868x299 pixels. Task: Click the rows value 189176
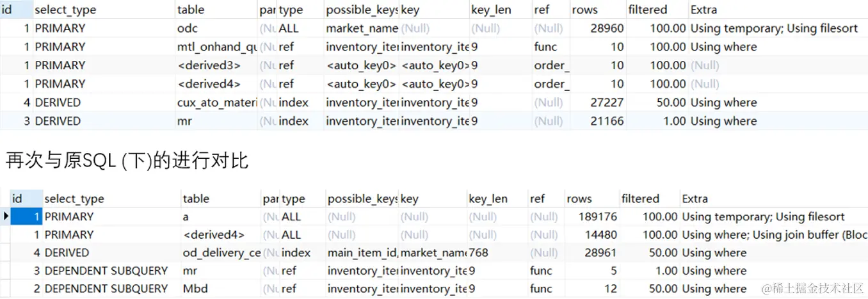pos(597,217)
